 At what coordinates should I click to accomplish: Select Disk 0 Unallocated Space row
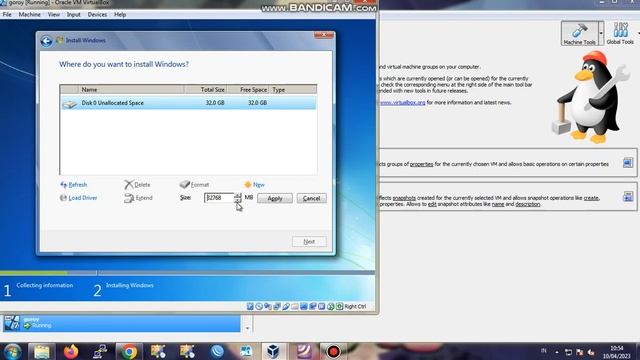click(x=188, y=103)
